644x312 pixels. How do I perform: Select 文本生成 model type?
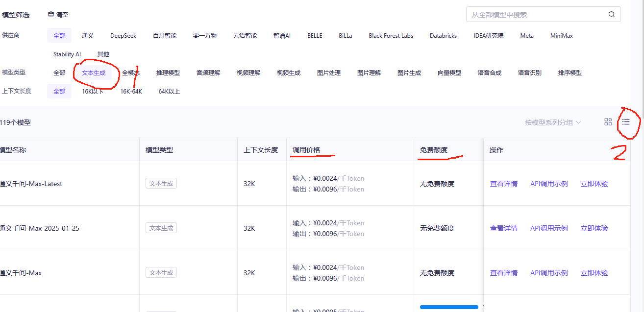tap(94, 73)
